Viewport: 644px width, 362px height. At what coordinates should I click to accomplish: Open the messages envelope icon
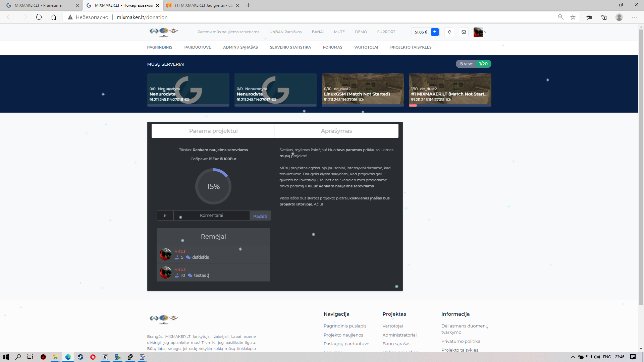pos(464,32)
